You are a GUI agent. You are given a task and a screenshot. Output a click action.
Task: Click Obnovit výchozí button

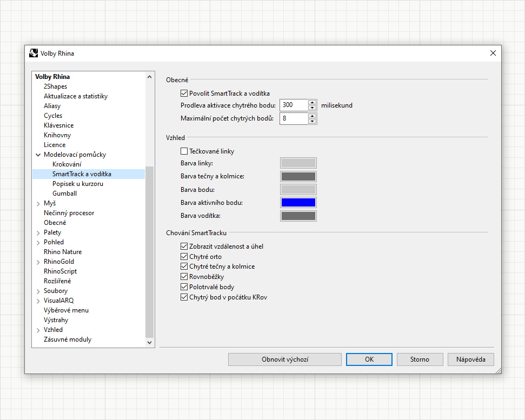pyautogui.click(x=285, y=359)
